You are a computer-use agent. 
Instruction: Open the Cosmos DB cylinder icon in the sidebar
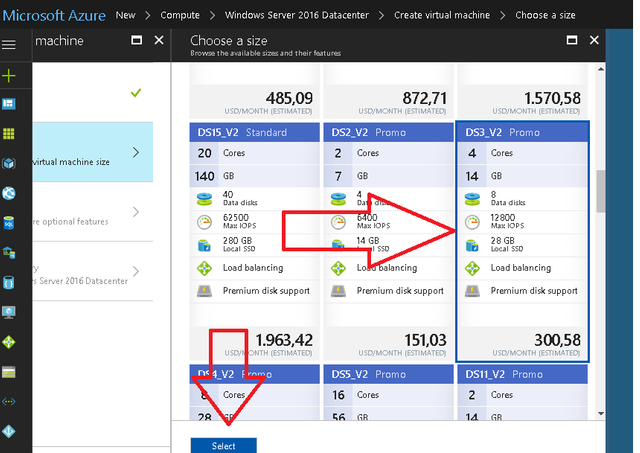[x=9, y=282]
